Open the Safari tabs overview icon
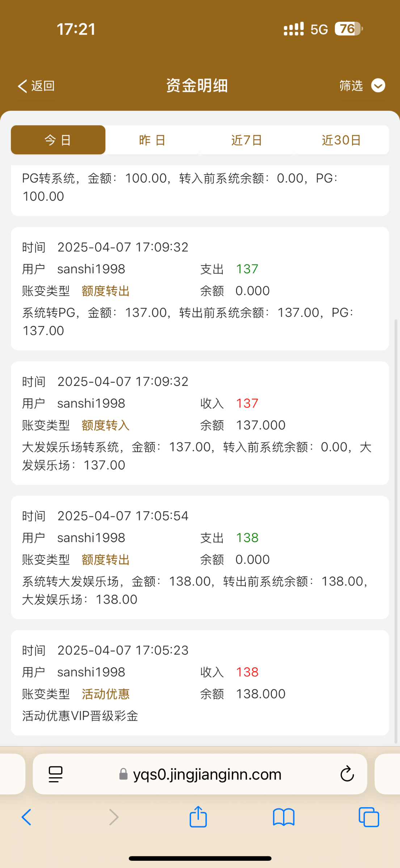Screen dimensions: 400x868 [369, 817]
